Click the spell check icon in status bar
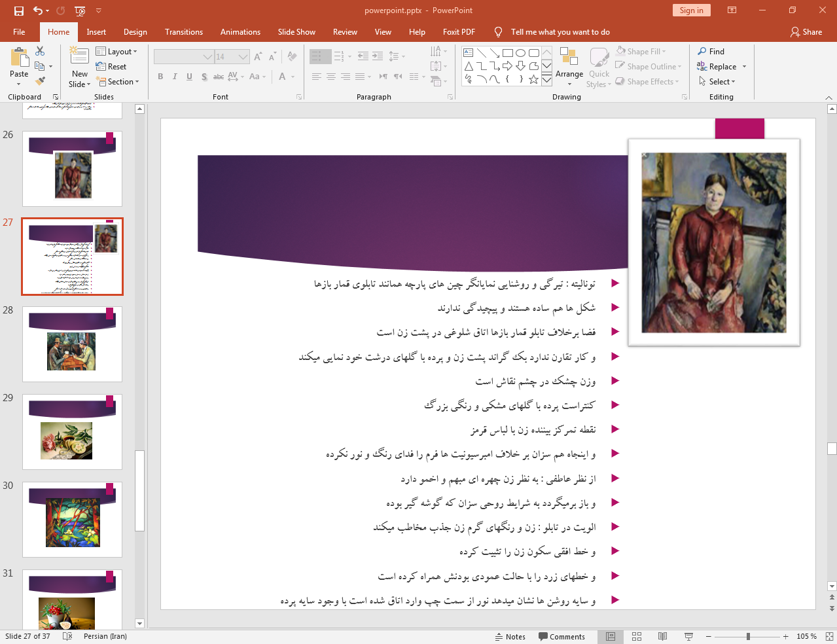The image size is (837, 644). click(67, 636)
